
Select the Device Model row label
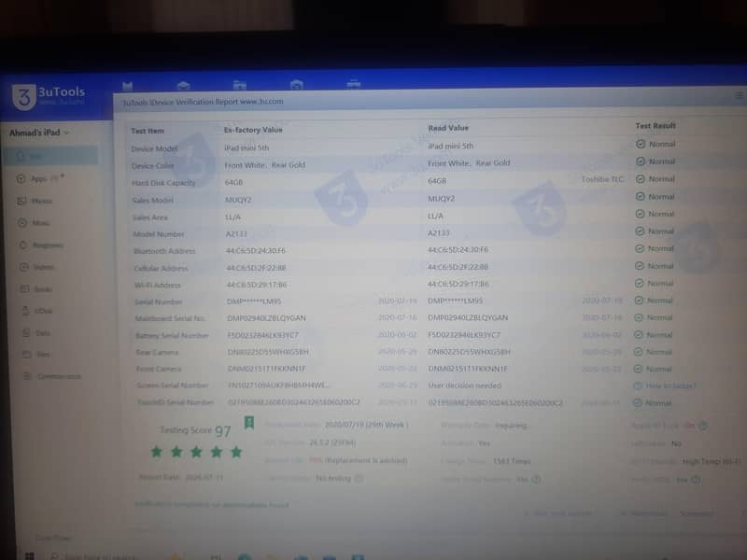154,148
